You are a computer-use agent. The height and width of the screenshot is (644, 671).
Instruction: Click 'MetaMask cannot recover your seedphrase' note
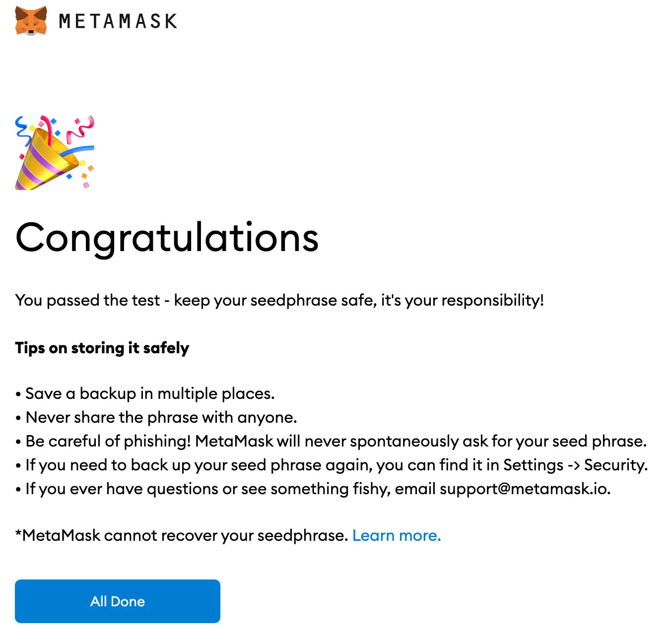point(182,535)
